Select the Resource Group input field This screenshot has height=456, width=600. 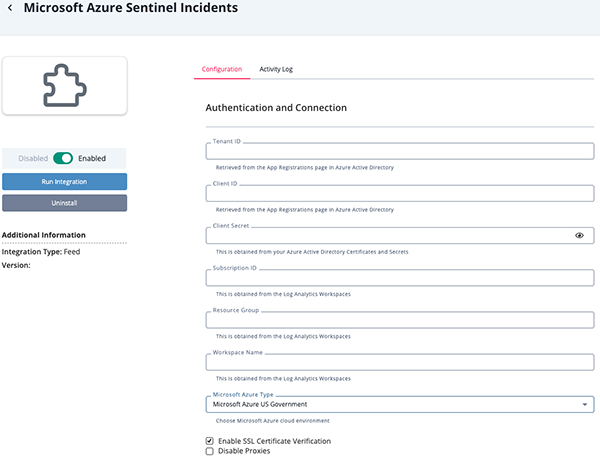(x=400, y=320)
